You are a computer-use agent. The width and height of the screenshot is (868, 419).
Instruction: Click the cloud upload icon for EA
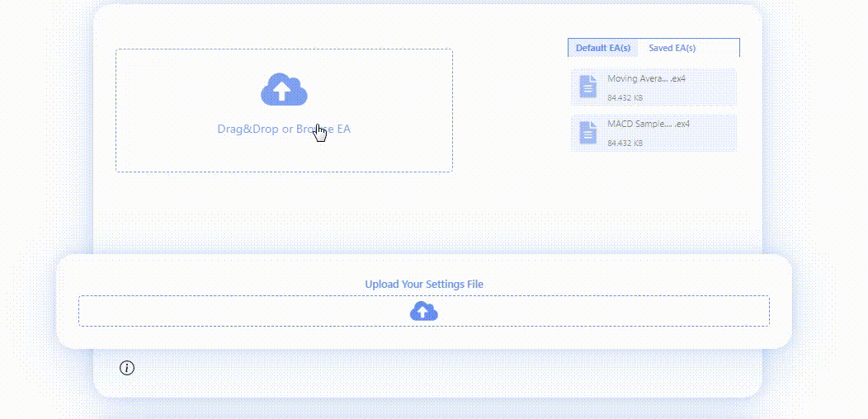(284, 89)
